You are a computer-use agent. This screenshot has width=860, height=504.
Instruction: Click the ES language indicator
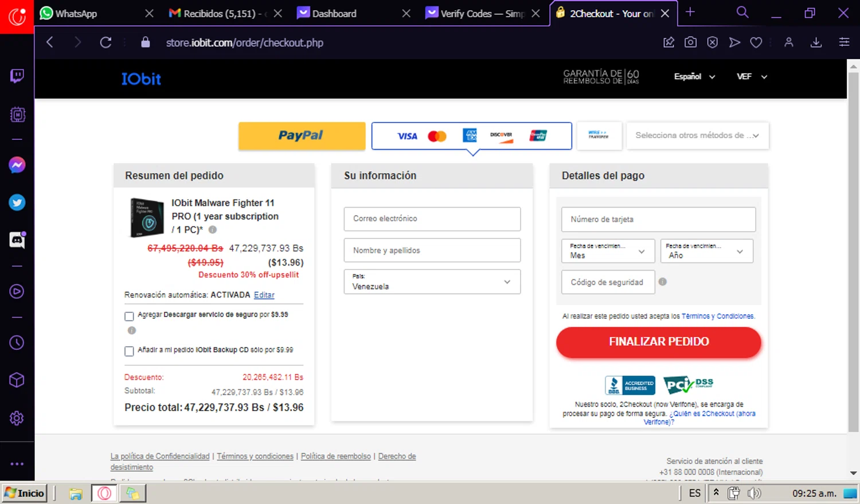(x=694, y=493)
